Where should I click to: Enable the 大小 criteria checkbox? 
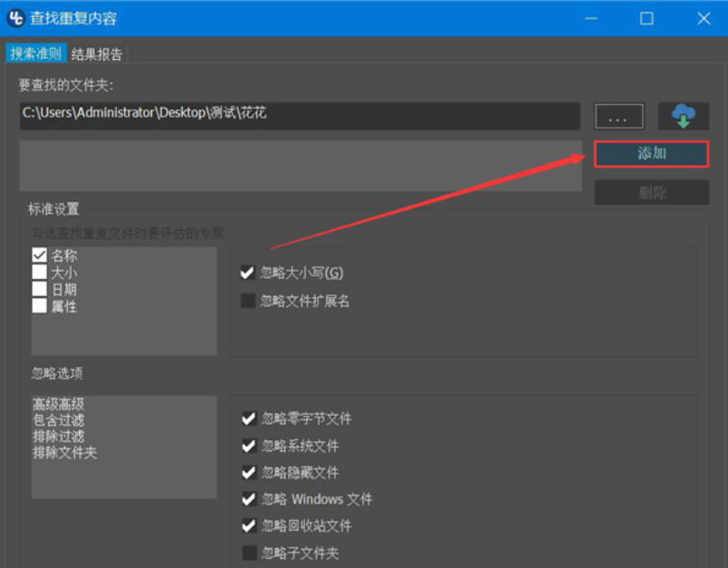pos(38,272)
